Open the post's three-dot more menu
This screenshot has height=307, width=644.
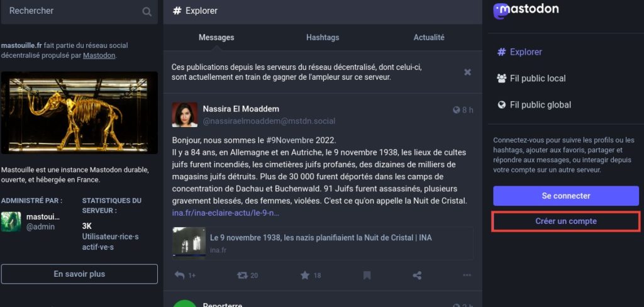pyautogui.click(x=467, y=275)
